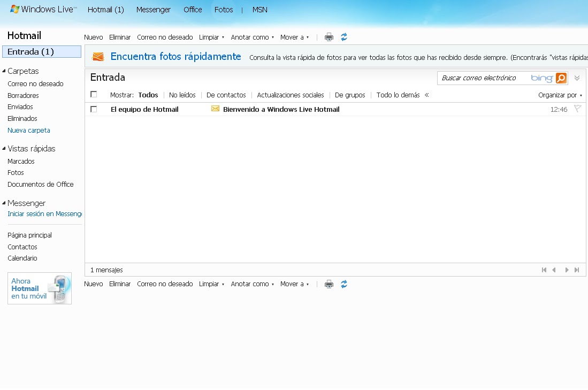Click the orange envelope promo icon
This screenshot has width=588, height=390.
click(98, 57)
